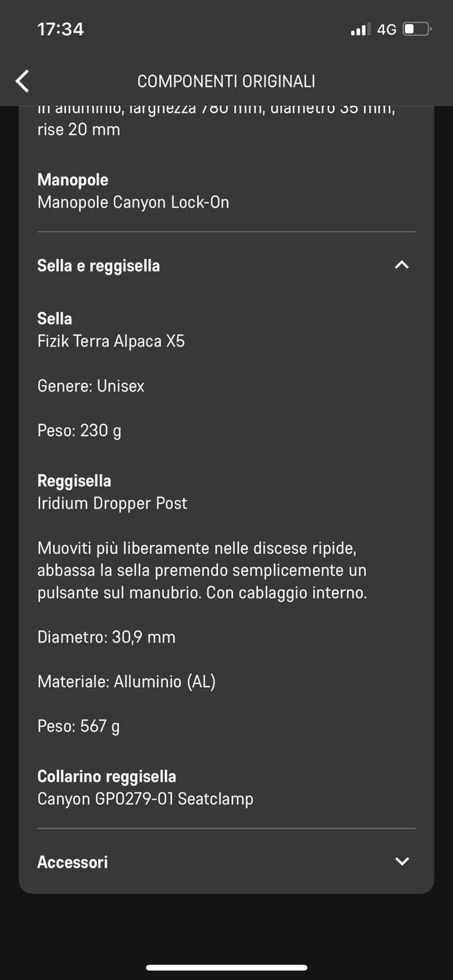Image resolution: width=453 pixels, height=980 pixels.
Task: Tap the Diametro: 30,9 mm line
Action: 106,637
